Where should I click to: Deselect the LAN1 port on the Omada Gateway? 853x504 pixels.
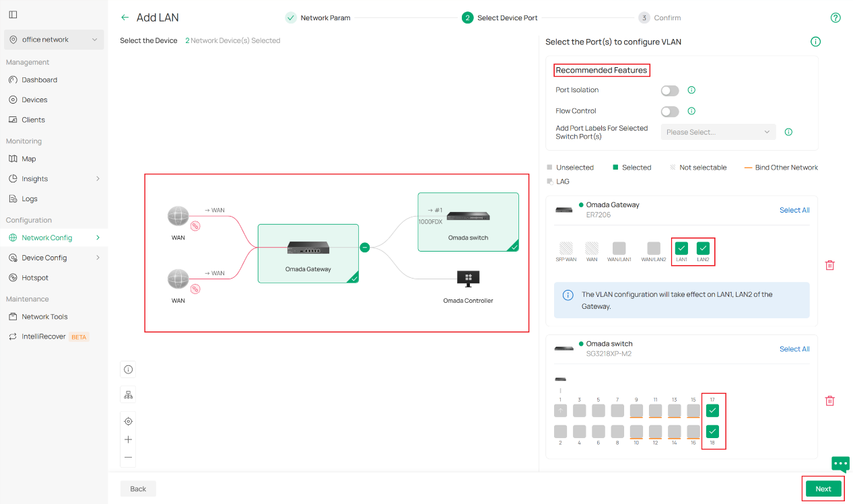[x=681, y=248]
